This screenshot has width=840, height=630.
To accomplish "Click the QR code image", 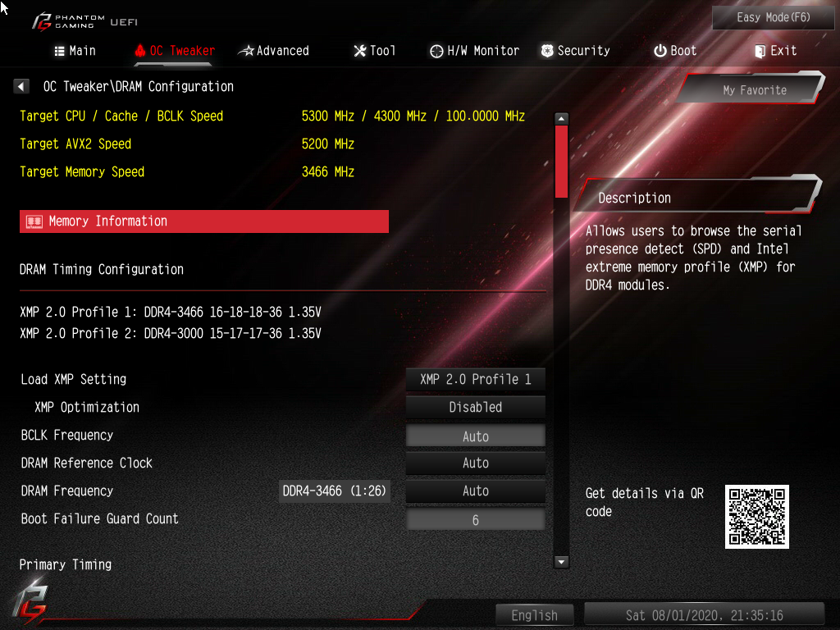I will pos(756,517).
